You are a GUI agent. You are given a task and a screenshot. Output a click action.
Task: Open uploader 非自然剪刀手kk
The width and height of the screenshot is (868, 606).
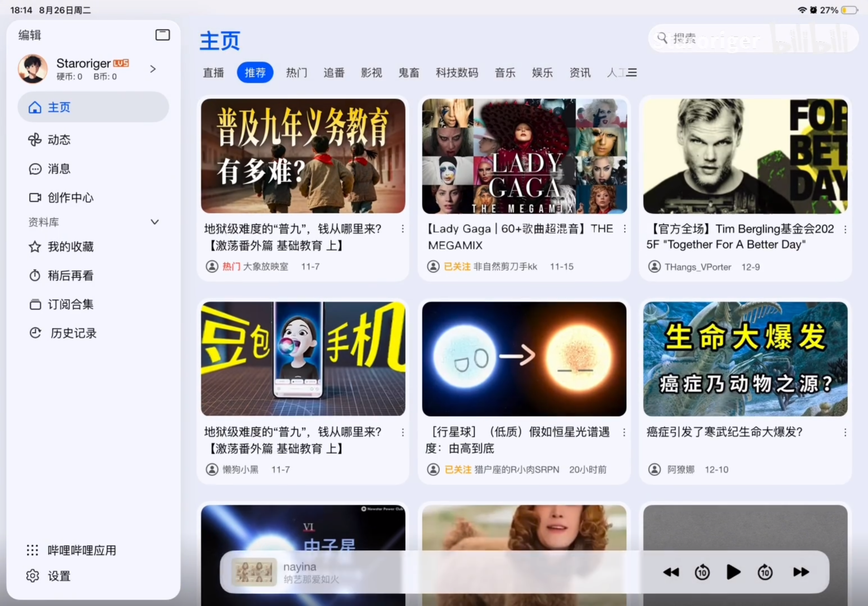click(505, 266)
